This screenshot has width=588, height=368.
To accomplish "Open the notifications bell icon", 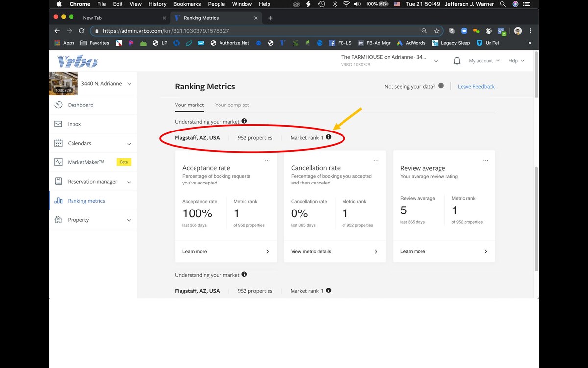I will point(457,61).
